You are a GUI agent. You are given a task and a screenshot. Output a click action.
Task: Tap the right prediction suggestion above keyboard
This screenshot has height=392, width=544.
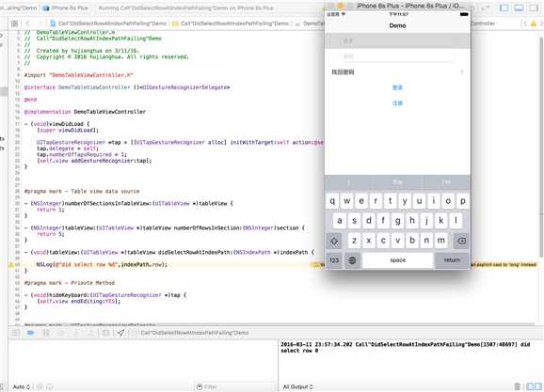446,182
